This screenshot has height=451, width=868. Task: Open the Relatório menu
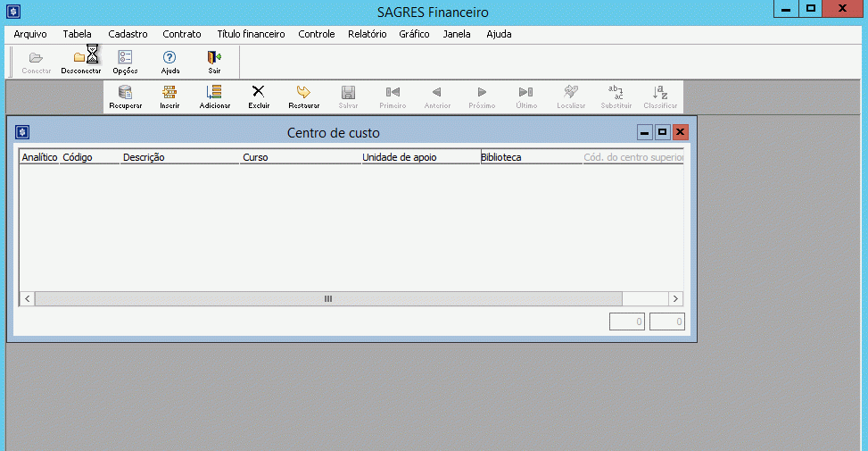click(367, 34)
